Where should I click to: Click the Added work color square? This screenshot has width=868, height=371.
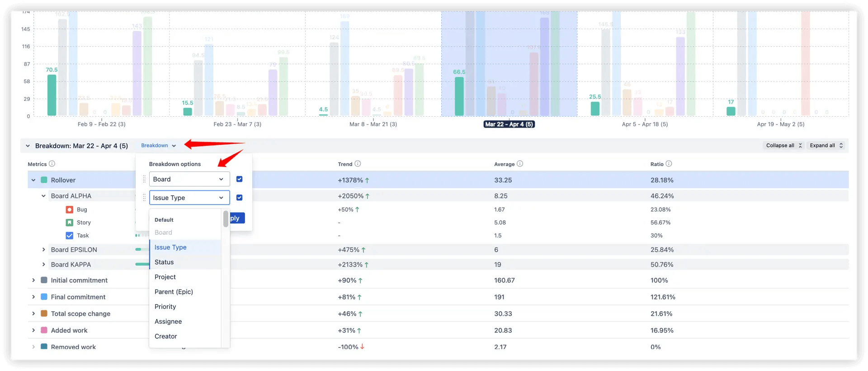tap(44, 330)
